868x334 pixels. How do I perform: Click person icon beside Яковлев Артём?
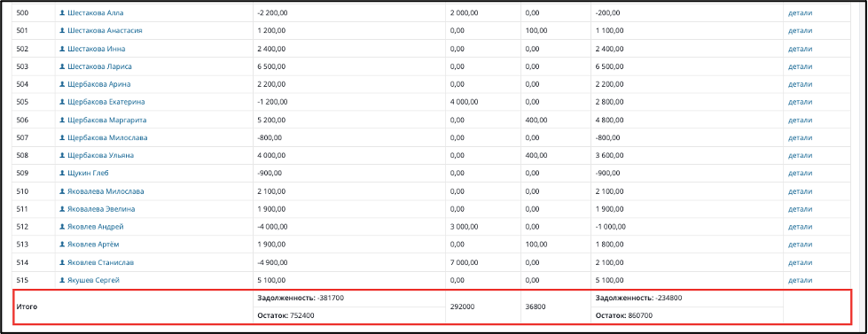point(62,245)
